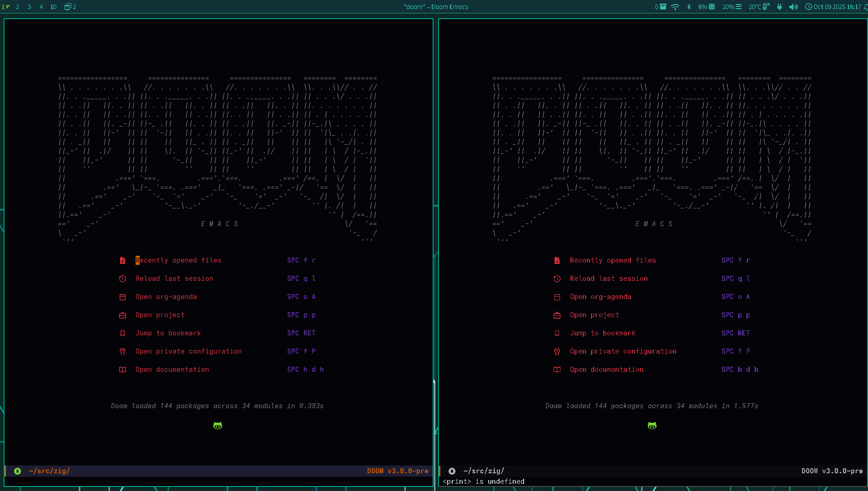Click the Recently opened files document icon in left window

tap(122, 260)
